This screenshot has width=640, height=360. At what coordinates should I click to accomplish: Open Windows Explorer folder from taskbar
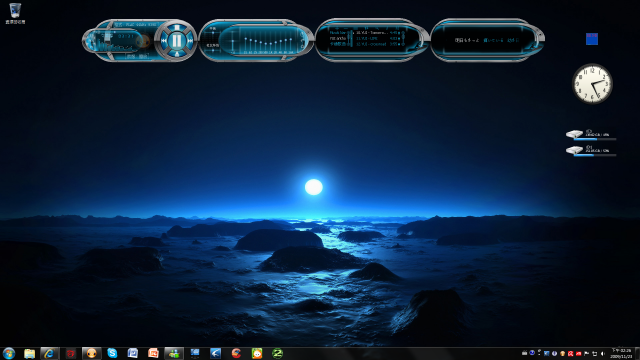29,353
